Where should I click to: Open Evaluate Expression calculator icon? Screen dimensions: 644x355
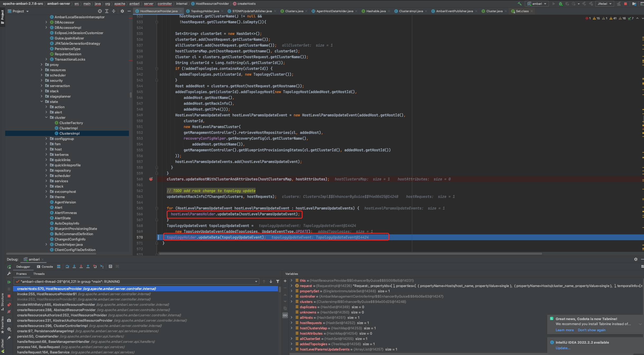click(x=110, y=266)
